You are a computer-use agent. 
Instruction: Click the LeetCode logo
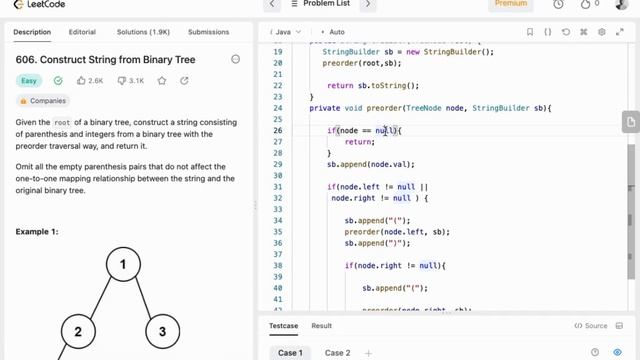(x=39, y=4)
